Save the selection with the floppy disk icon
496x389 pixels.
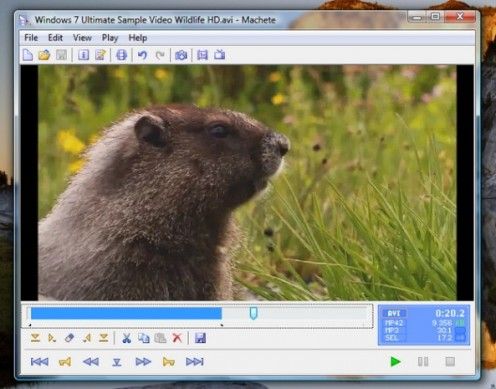click(x=200, y=338)
